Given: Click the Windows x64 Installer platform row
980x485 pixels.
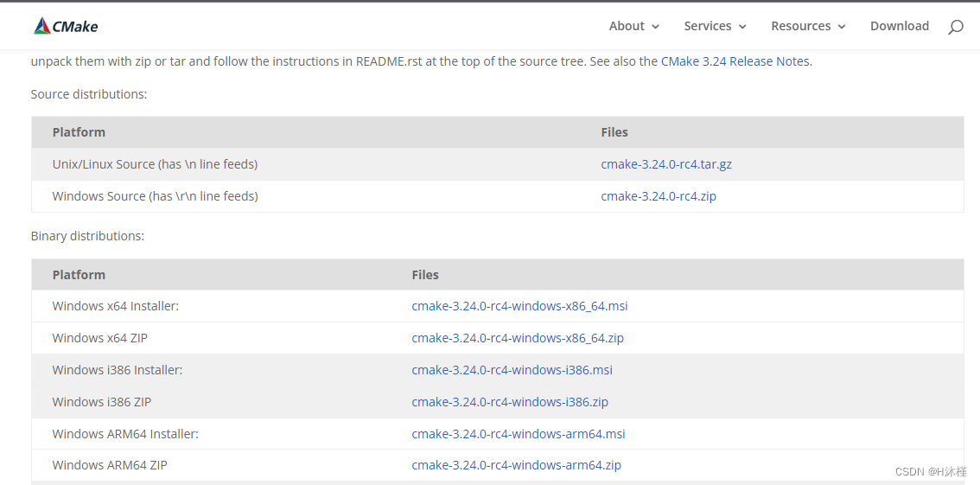Looking at the screenshot, I should [116, 306].
